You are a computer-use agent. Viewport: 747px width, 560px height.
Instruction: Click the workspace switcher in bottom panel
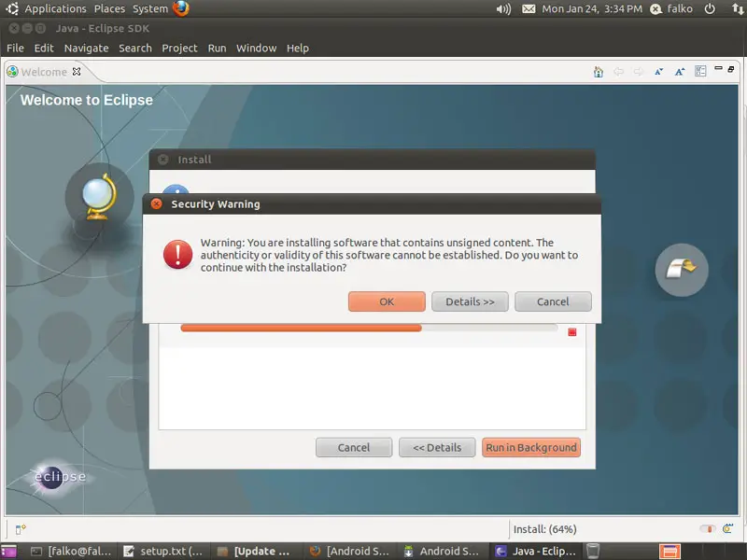pos(669,551)
